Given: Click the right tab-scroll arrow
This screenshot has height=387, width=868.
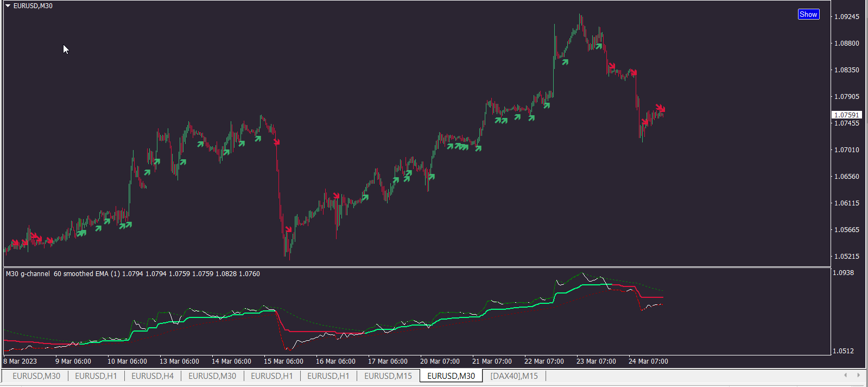Looking at the screenshot, I should coord(858,375).
